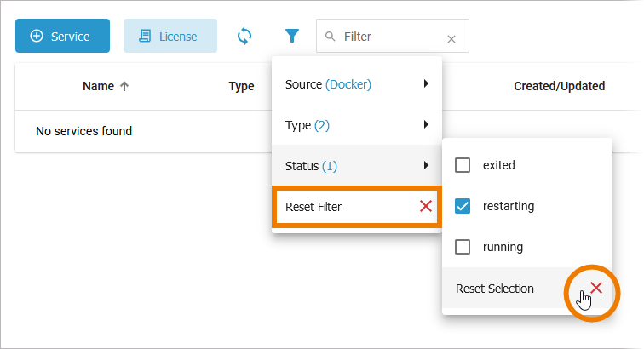Uncheck the restarting status checkbox
The height and width of the screenshot is (349, 644).
pos(463,206)
